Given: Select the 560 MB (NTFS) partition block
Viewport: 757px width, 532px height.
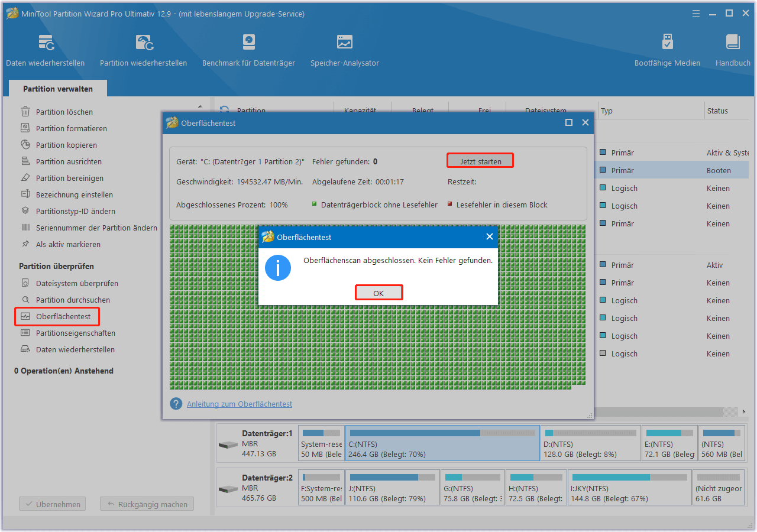Looking at the screenshot, I should 722,443.
